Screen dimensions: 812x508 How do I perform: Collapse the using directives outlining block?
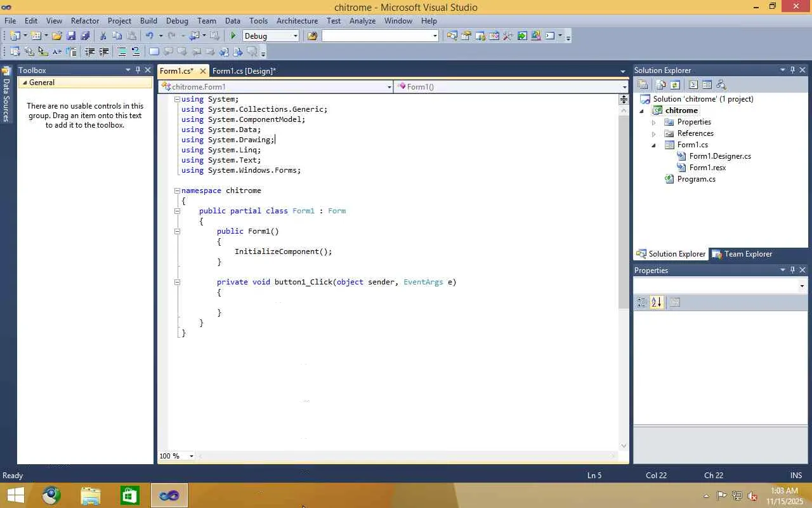tap(177, 99)
